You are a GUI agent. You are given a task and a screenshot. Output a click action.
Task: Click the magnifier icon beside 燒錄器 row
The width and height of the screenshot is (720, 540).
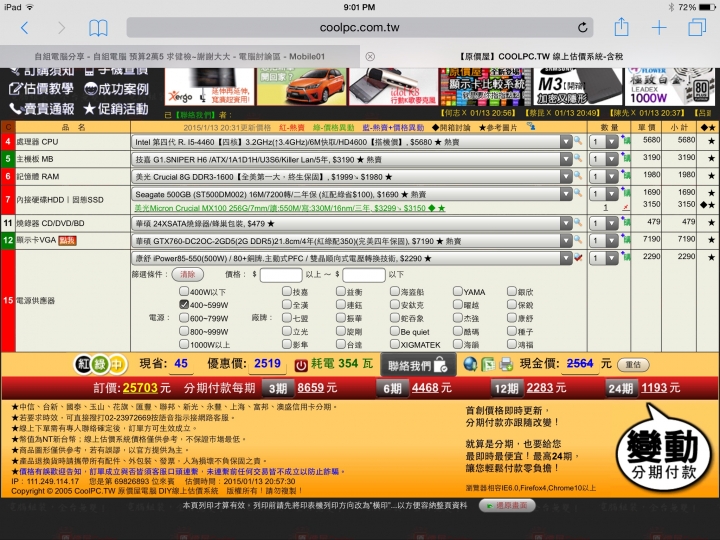[x=578, y=223]
